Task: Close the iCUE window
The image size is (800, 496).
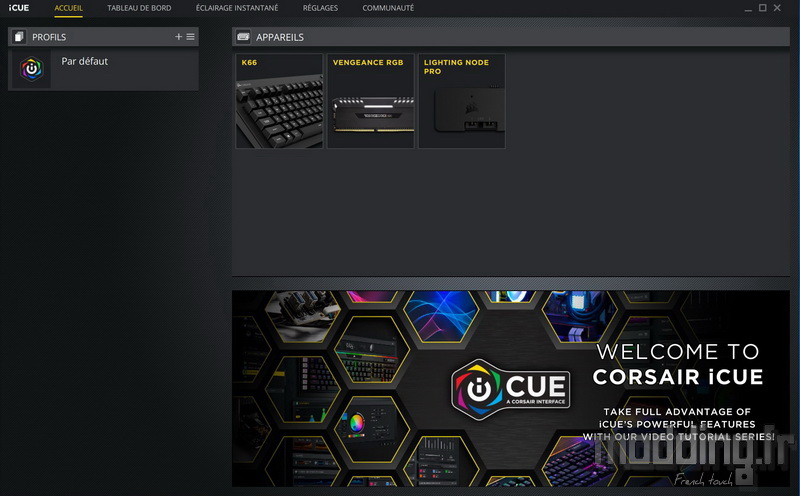Action: pos(777,8)
